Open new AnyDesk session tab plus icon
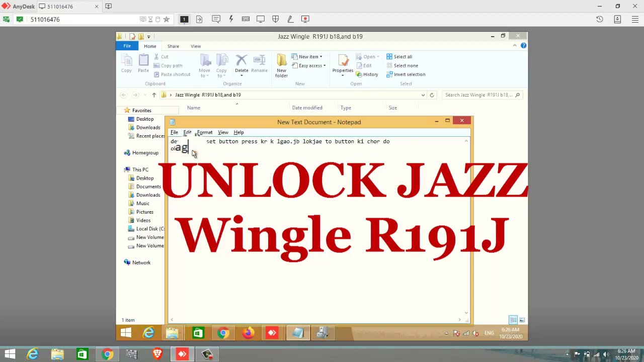This screenshot has width=644, height=362. pos(108,6)
